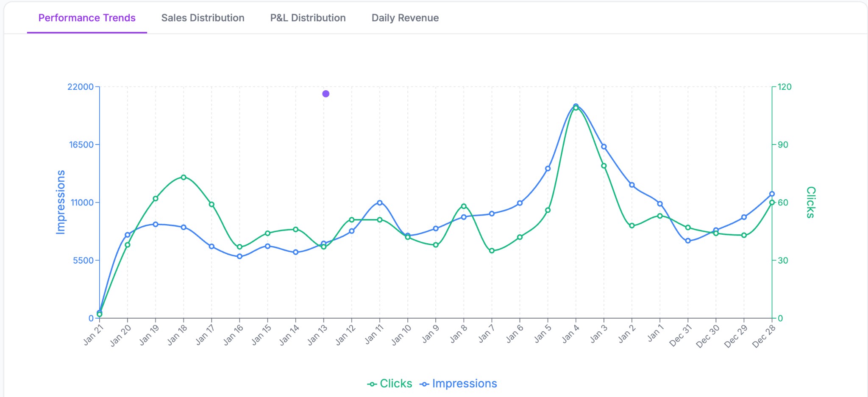This screenshot has height=397, width=868.
Task: Select the Daily Revenue tab
Action: [405, 18]
